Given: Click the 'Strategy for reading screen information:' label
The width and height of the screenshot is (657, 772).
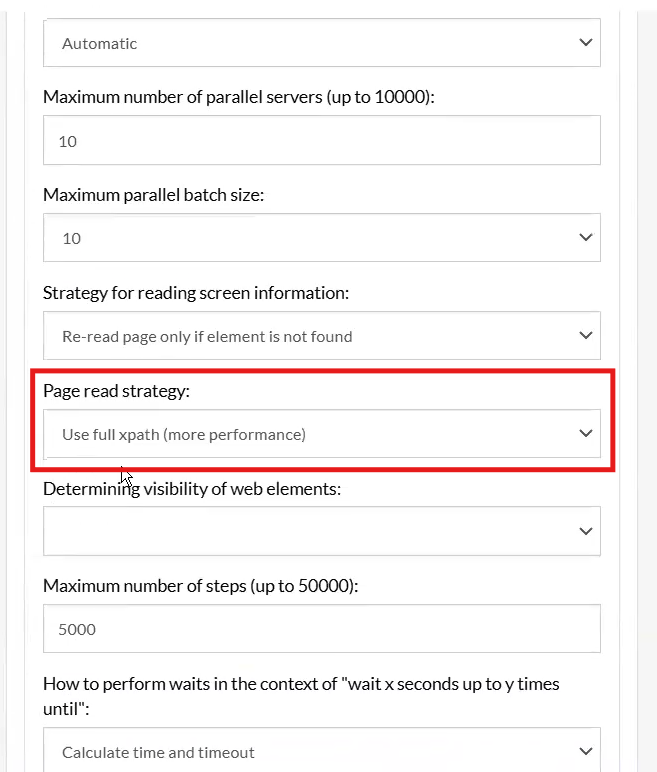Looking at the screenshot, I should click(196, 293).
